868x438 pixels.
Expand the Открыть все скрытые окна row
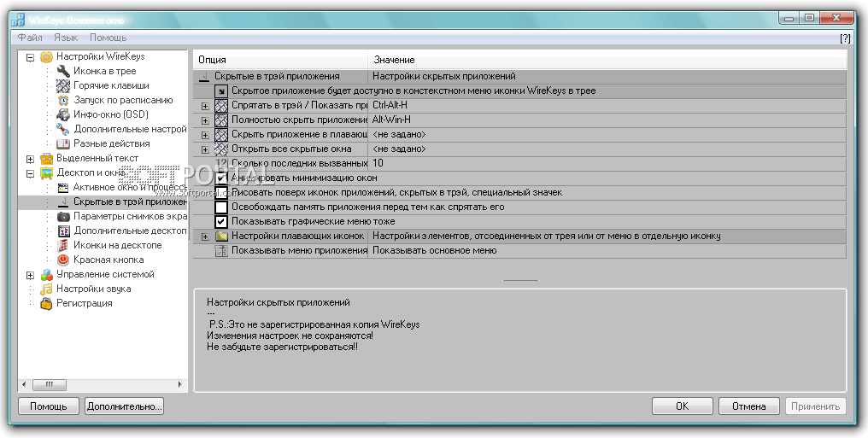coord(205,149)
